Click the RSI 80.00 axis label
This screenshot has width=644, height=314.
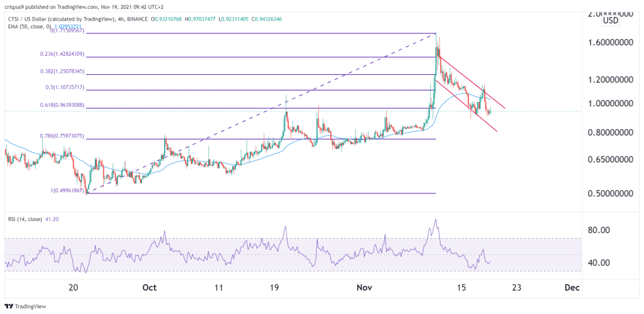coord(599,230)
